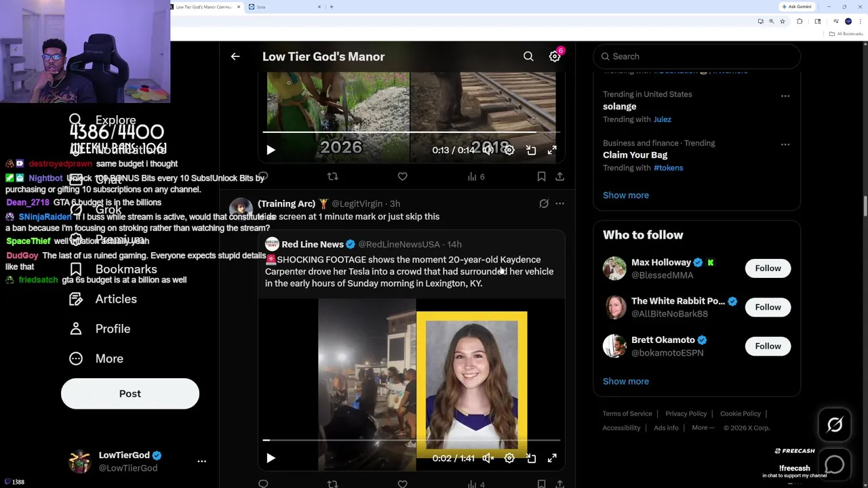Viewport: 868px width, 488px height.
Task: Open the Julez trending link
Action: pyautogui.click(x=662, y=119)
